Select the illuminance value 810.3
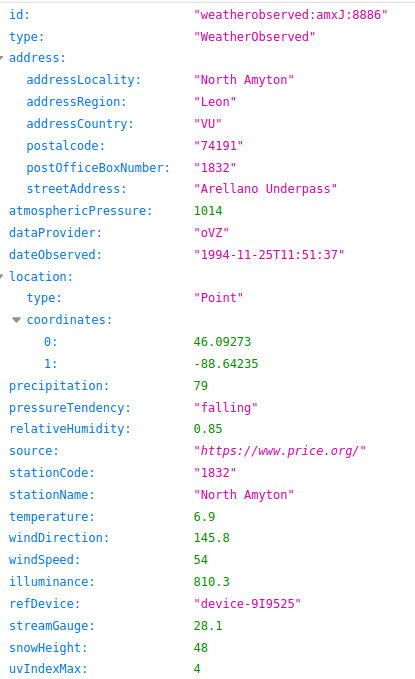Viewport: 415px width, 679px height. click(211, 582)
